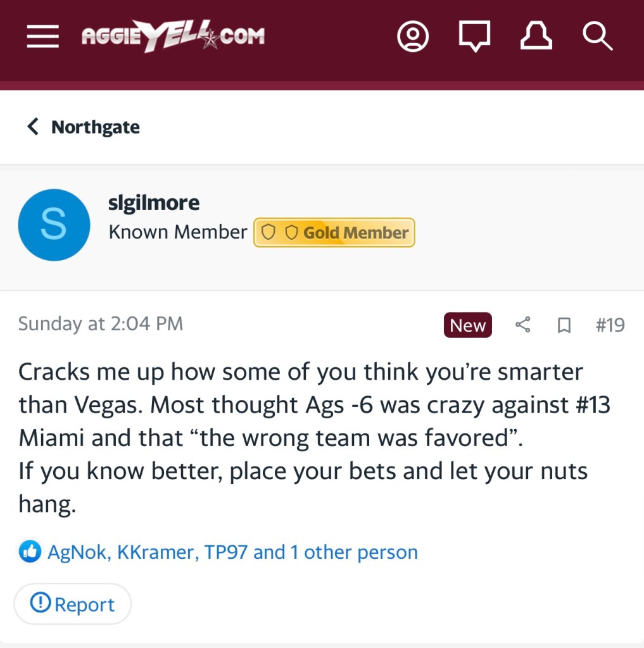This screenshot has width=644, height=648.
Task: Open KKramer's profile from likes list
Action: point(156,552)
